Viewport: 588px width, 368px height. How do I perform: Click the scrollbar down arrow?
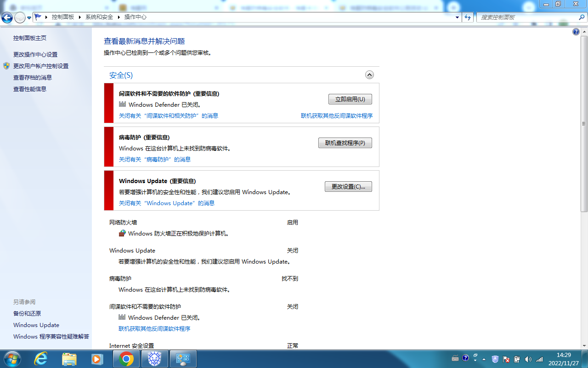coord(584,346)
